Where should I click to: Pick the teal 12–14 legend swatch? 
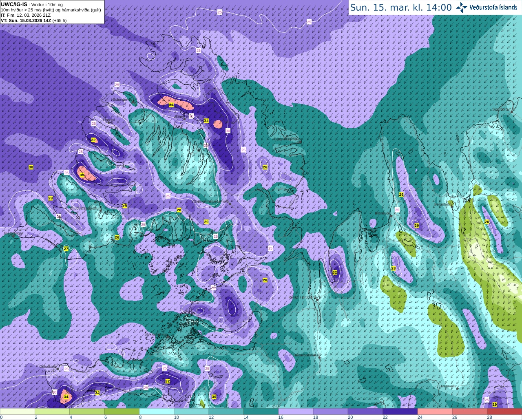(x=226, y=412)
